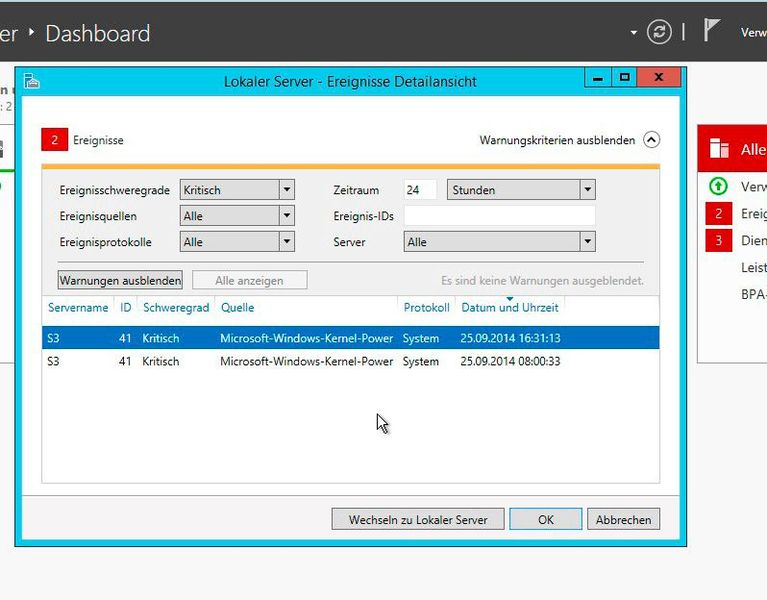The width and height of the screenshot is (767, 600).
Task: Minimize the Ereignisse Detailansicht dialog
Action: (598, 77)
